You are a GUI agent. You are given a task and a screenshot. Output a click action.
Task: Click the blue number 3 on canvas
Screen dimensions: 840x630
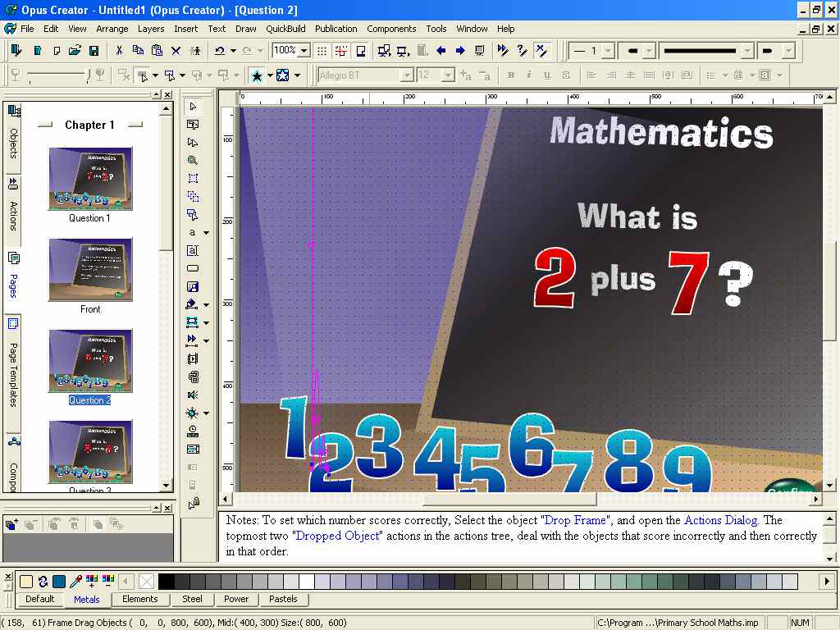[379, 445]
